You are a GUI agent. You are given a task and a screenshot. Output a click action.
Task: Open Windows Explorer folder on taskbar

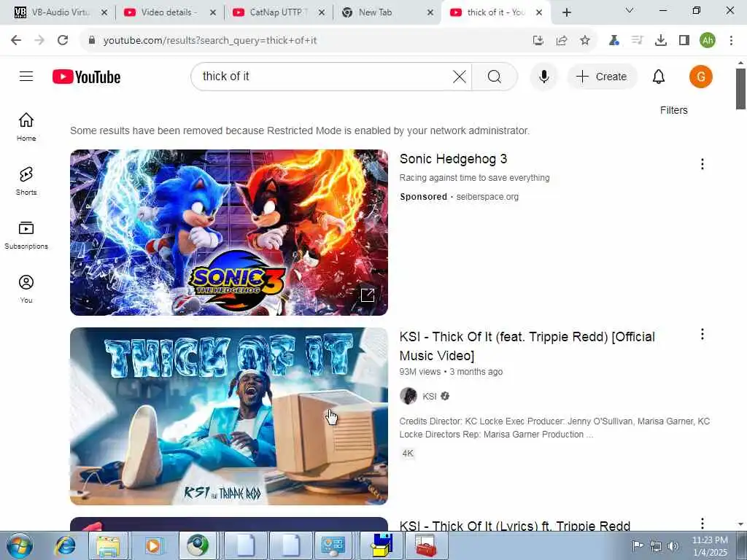(x=109, y=545)
